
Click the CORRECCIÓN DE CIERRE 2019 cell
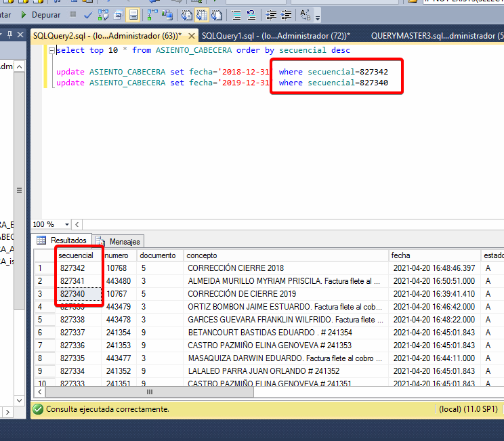click(286, 294)
